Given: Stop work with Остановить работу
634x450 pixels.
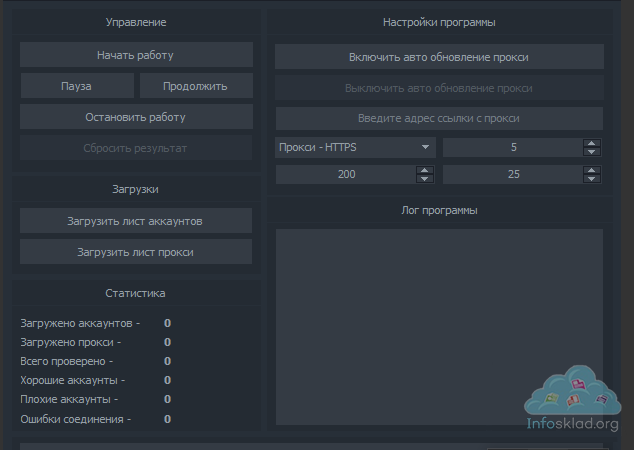Looking at the screenshot, I should (136, 117).
